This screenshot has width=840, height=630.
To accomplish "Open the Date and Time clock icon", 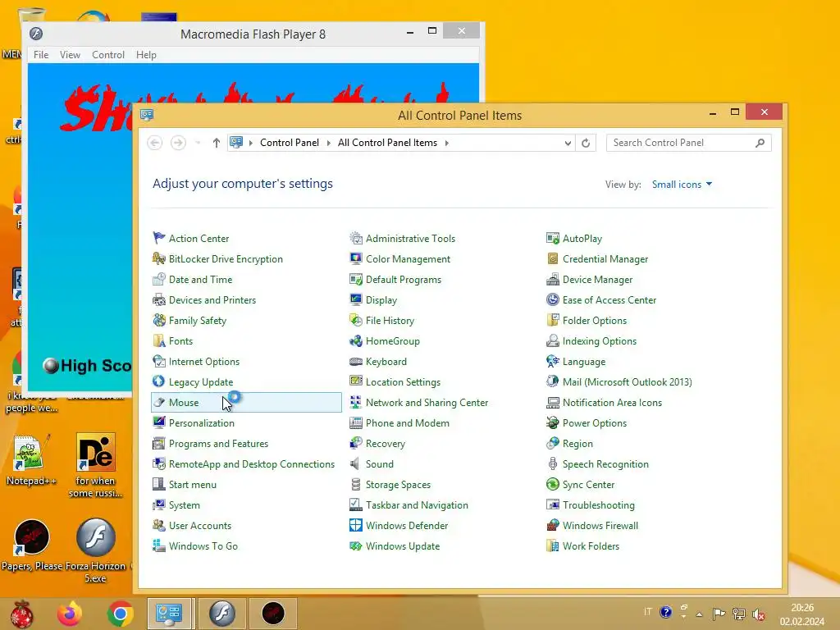I will (158, 279).
